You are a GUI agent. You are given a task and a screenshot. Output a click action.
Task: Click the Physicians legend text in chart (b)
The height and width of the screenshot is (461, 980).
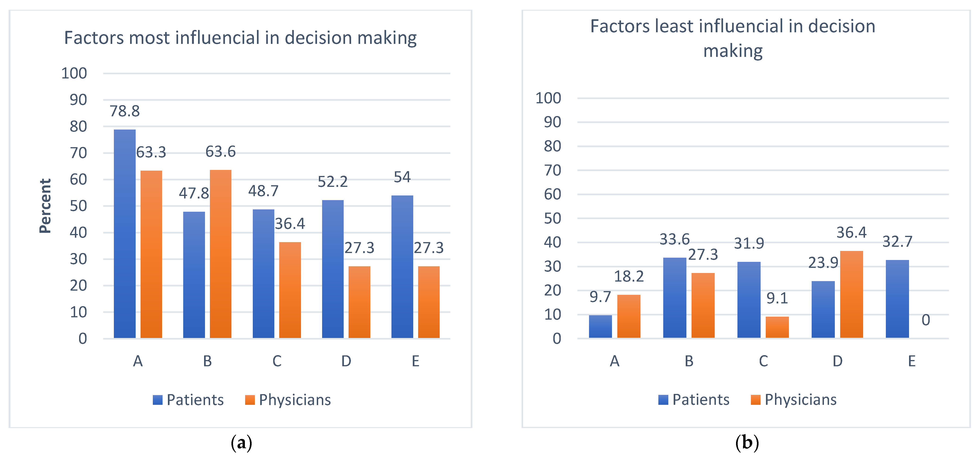tap(801, 400)
